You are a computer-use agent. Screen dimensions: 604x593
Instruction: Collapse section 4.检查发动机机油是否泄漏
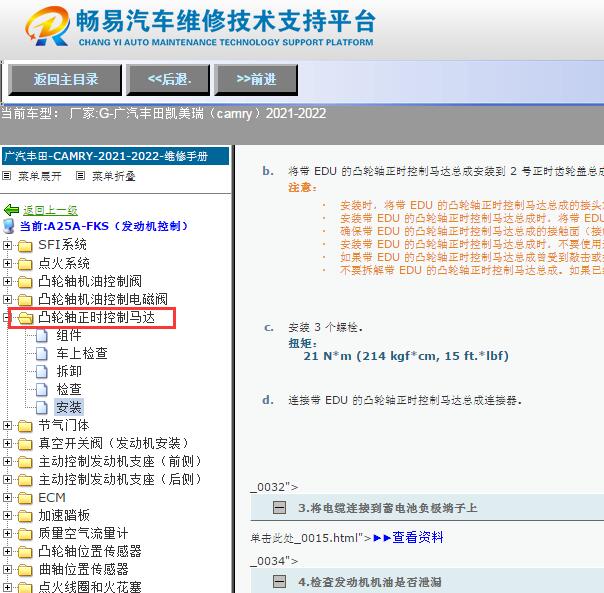tap(279, 581)
